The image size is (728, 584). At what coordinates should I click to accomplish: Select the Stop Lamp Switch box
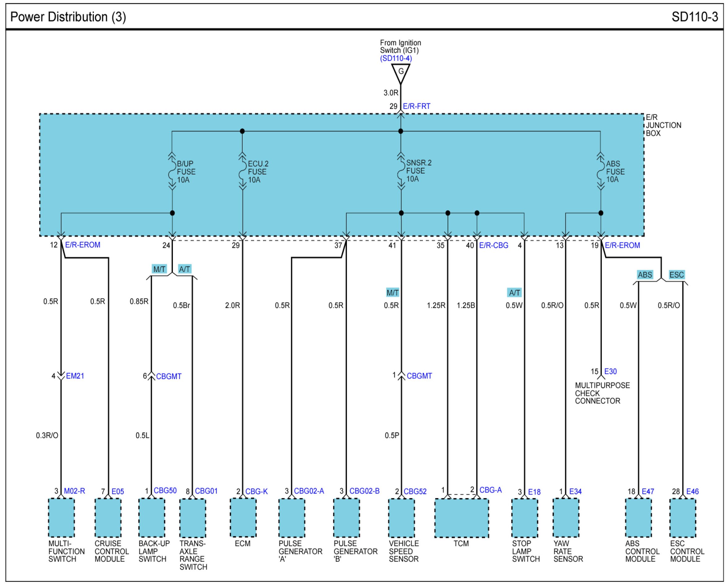(x=524, y=517)
